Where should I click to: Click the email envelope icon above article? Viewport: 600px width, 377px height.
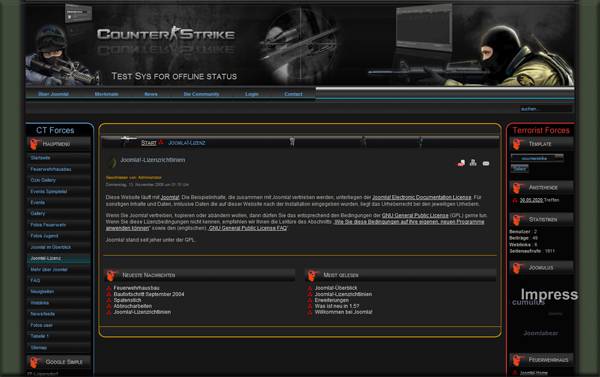click(x=486, y=163)
